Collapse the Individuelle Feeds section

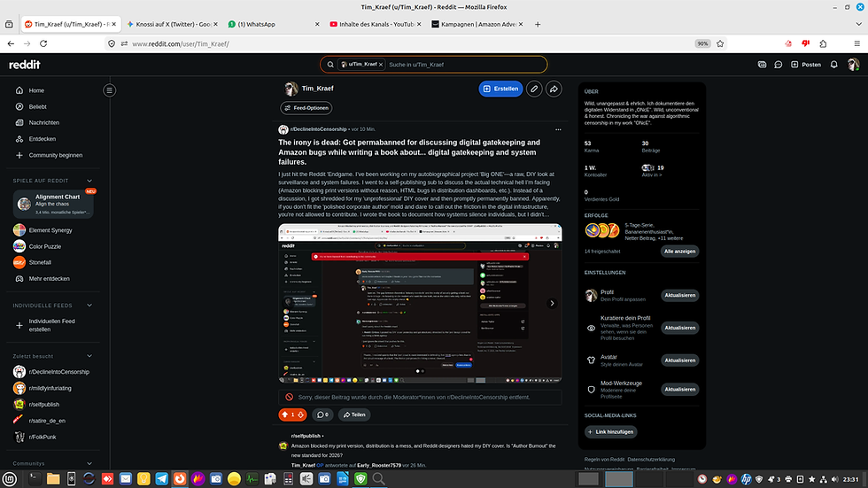coord(89,306)
